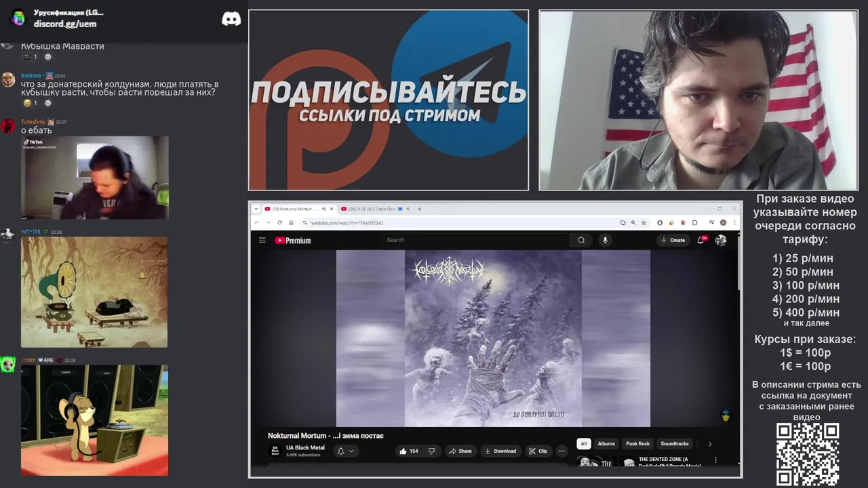This screenshot has height=488, width=868.
Task: Select the Albums filter chip
Action: pos(606,444)
